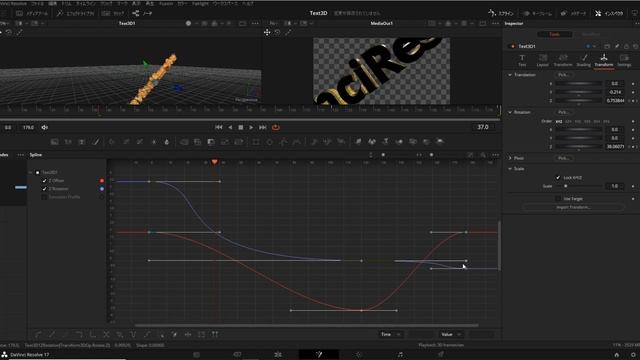Add a Background node from toolbar

point(54,142)
